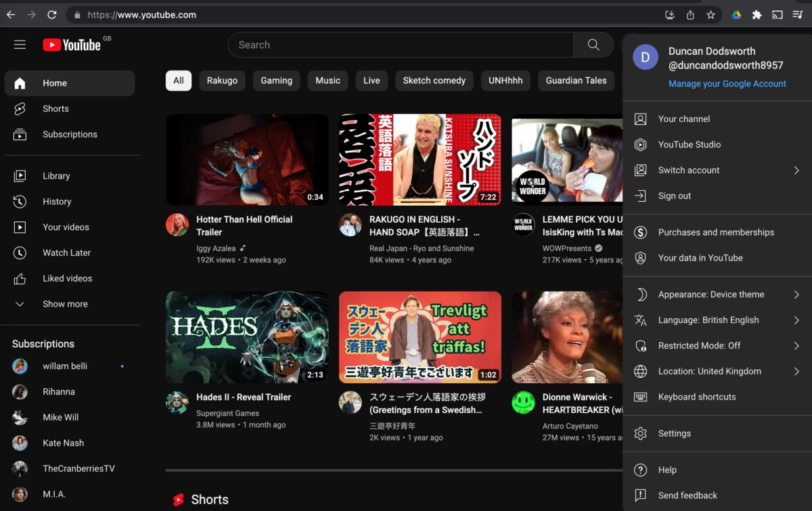
Task: Open the browser extensions puzzle icon
Action: [757, 14]
